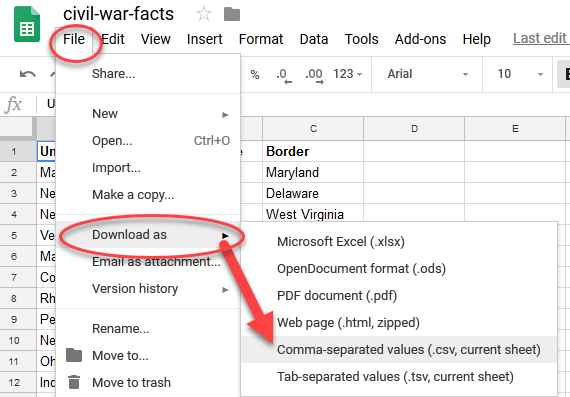Open the Arial font dropdown

tap(427, 74)
